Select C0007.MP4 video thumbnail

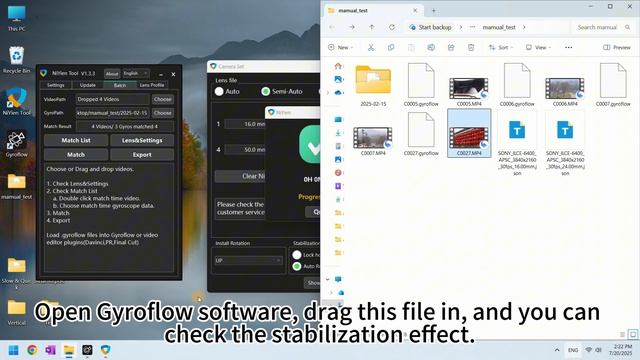coord(373,138)
